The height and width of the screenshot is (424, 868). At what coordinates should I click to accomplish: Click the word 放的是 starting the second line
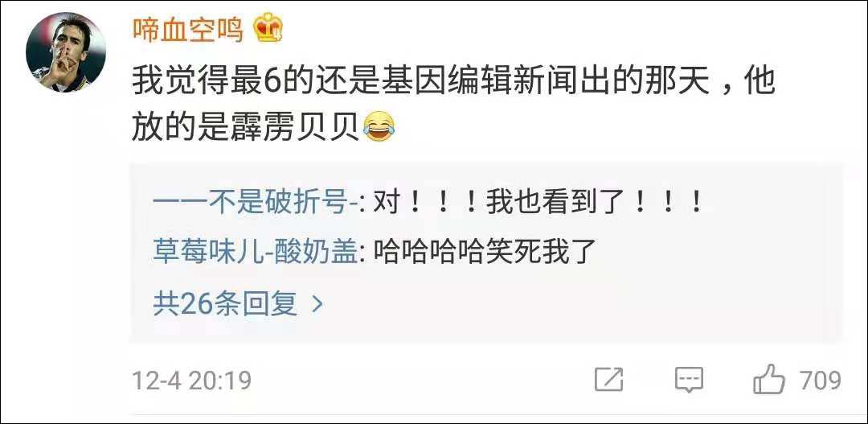(188, 126)
